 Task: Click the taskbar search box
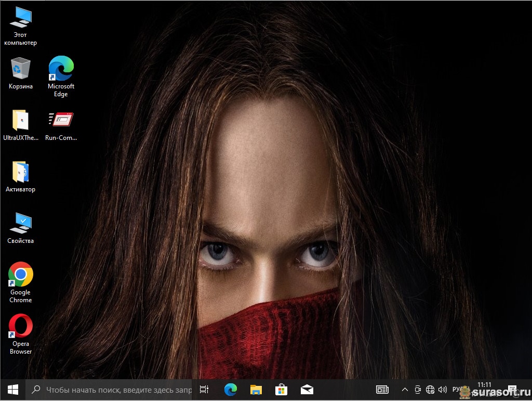point(109,389)
